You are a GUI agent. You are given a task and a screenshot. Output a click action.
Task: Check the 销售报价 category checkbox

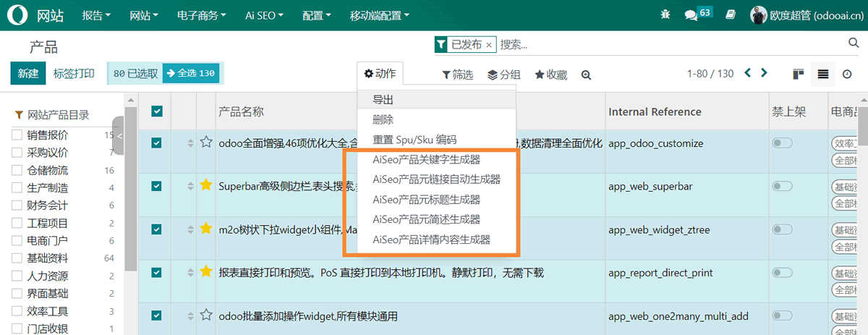point(17,135)
